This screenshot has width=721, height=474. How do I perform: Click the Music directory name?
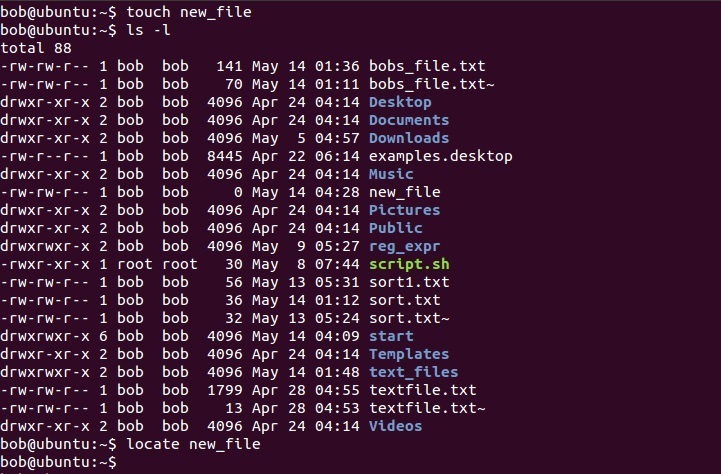[391, 174]
